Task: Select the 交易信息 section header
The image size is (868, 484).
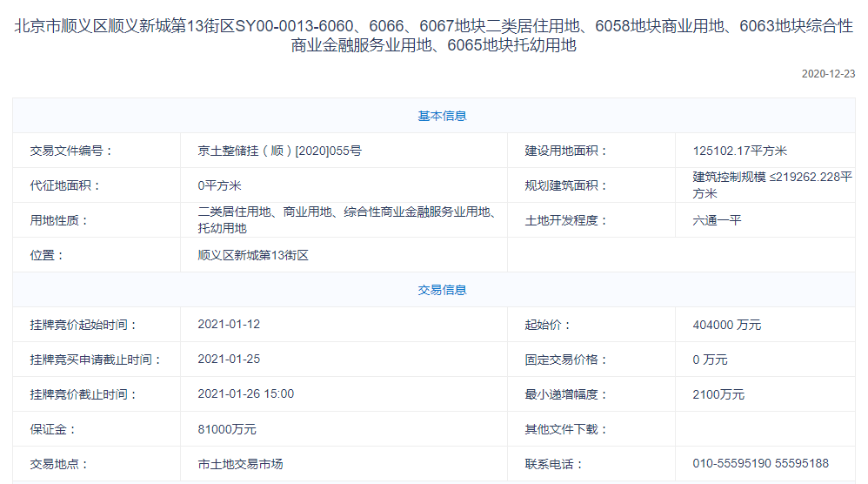Action: pyautogui.click(x=442, y=290)
